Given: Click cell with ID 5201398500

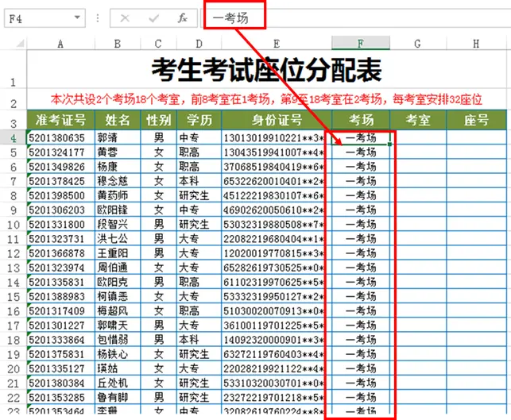Looking at the screenshot, I should click(x=60, y=195).
